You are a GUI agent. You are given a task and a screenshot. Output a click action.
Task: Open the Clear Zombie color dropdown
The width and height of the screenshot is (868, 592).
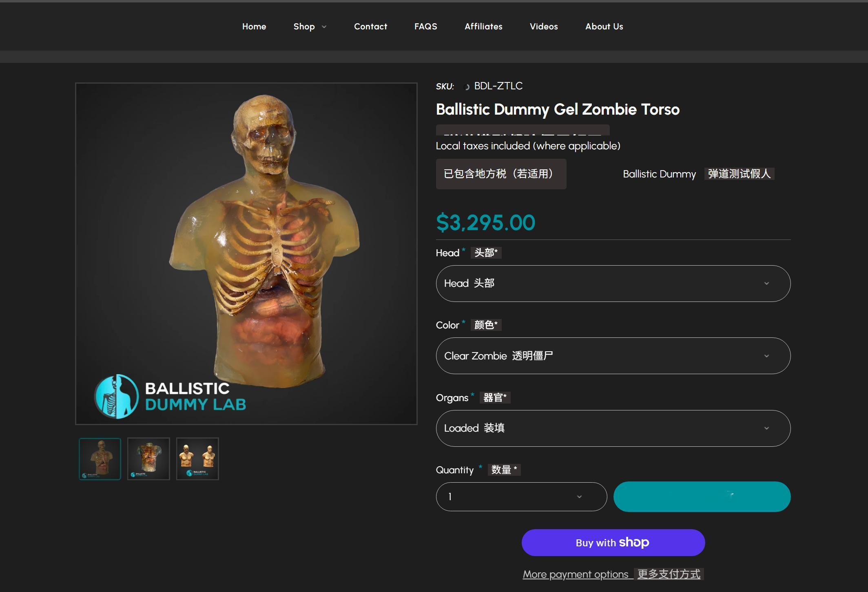[613, 356]
